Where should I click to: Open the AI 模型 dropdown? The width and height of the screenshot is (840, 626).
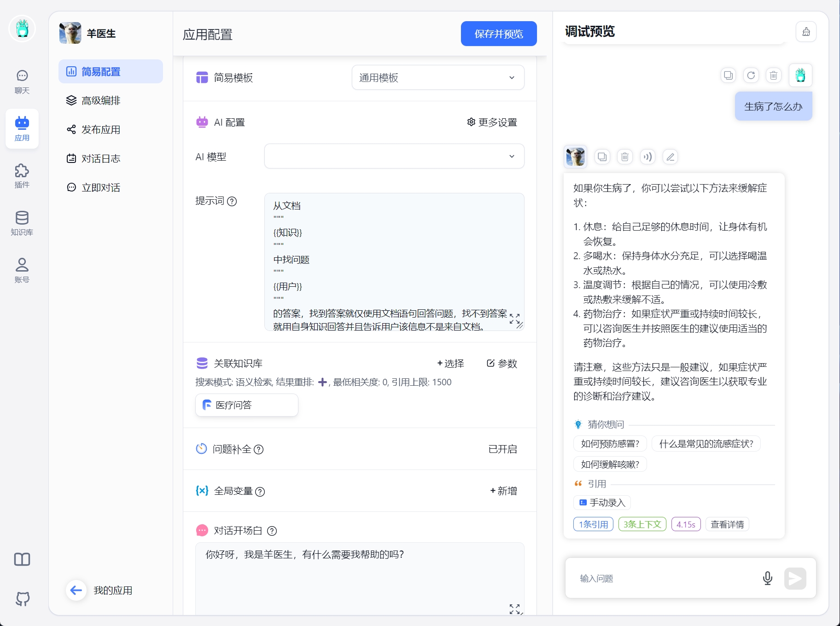[394, 156]
